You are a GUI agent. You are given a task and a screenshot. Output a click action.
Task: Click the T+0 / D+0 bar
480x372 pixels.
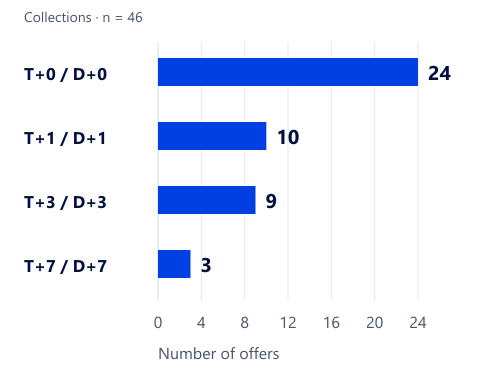pos(288,72)
